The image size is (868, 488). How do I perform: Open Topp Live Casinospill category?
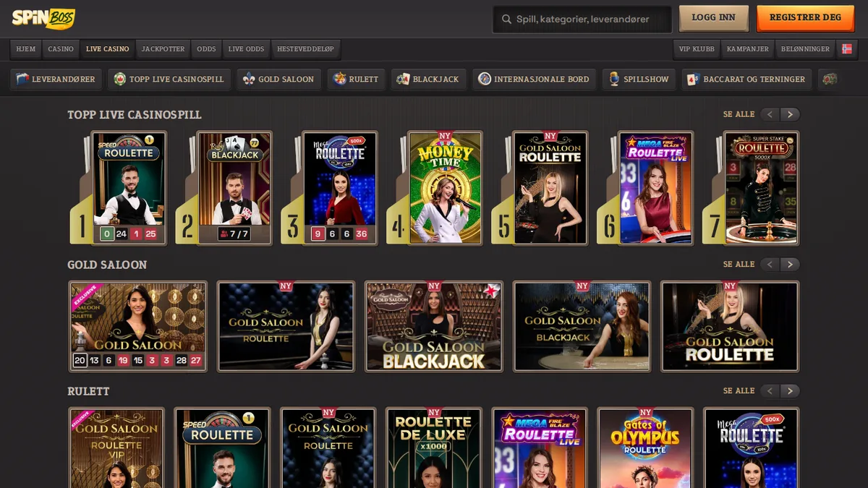click(x=169, y=80)
